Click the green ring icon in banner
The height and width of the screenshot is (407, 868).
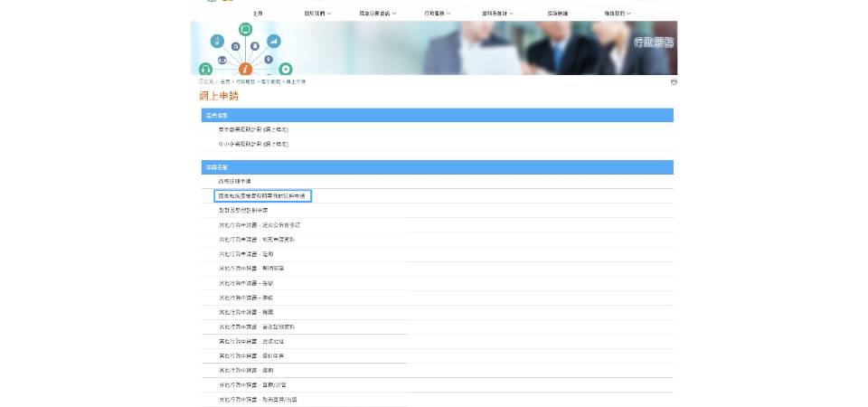[x=286, y=69]
